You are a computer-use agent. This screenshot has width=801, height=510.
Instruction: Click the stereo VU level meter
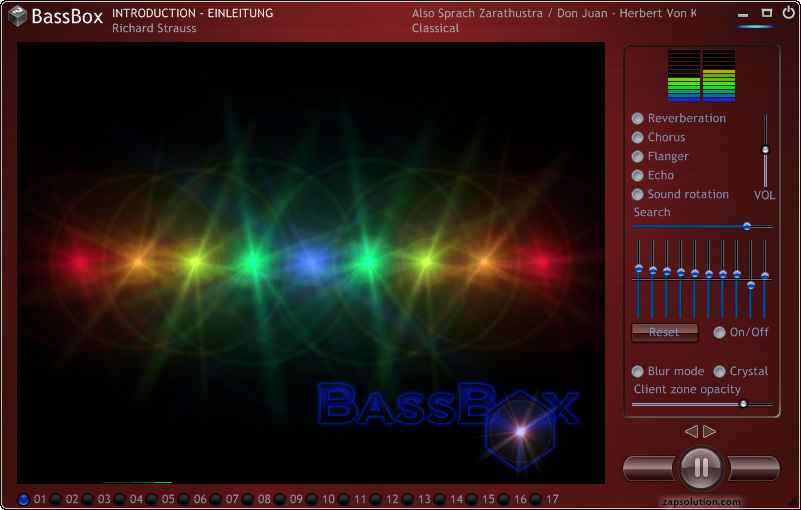(x=701, y=75)
